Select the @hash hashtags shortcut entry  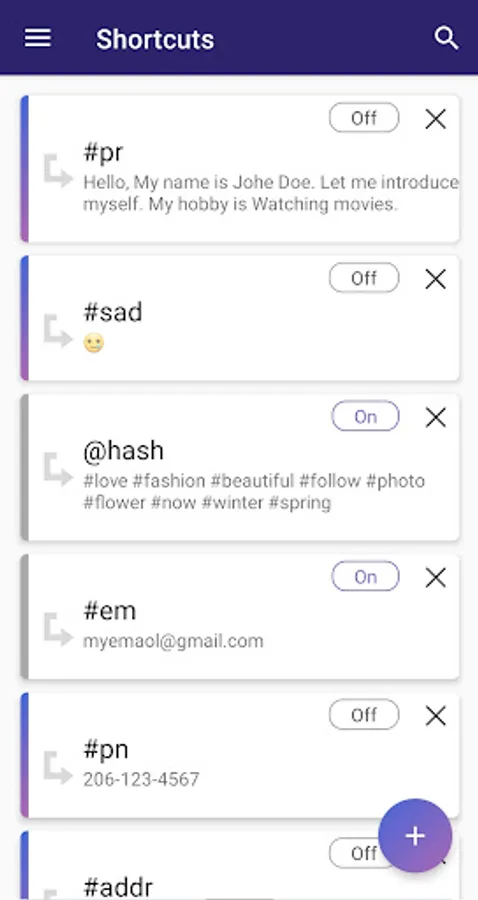coord(240,467)
